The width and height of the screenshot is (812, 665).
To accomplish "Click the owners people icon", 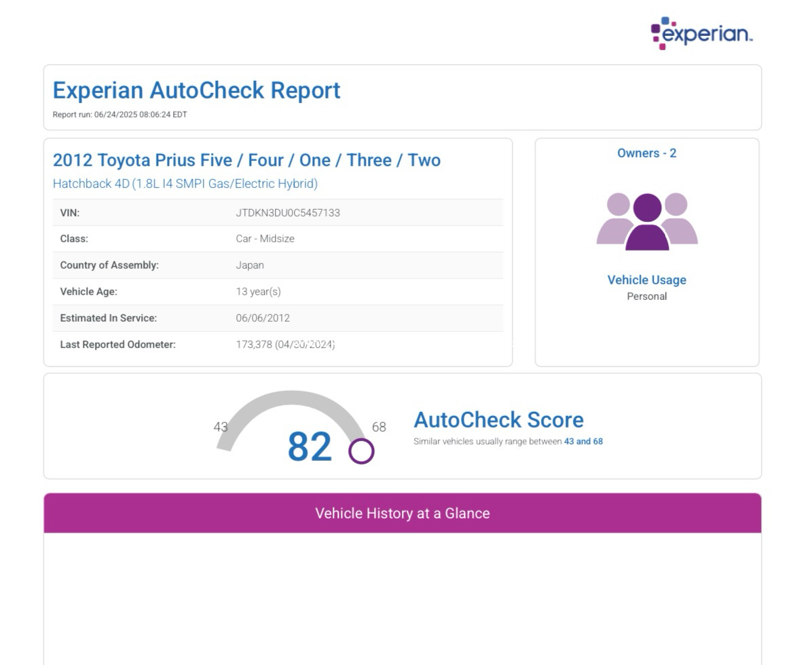I will coord(647,221).
